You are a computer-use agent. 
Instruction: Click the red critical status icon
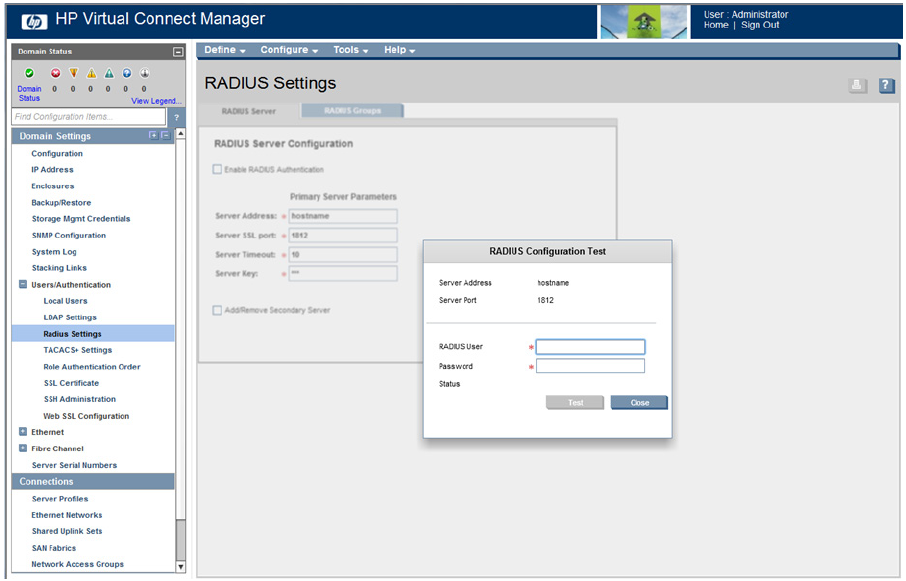[55, 73]
